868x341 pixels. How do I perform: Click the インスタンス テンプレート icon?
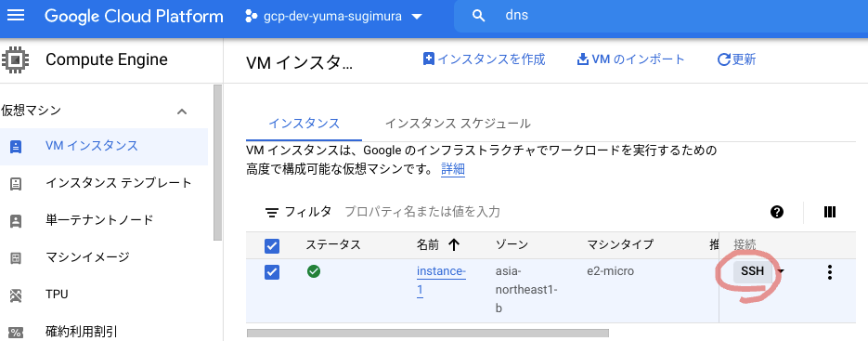pos(16,184)
